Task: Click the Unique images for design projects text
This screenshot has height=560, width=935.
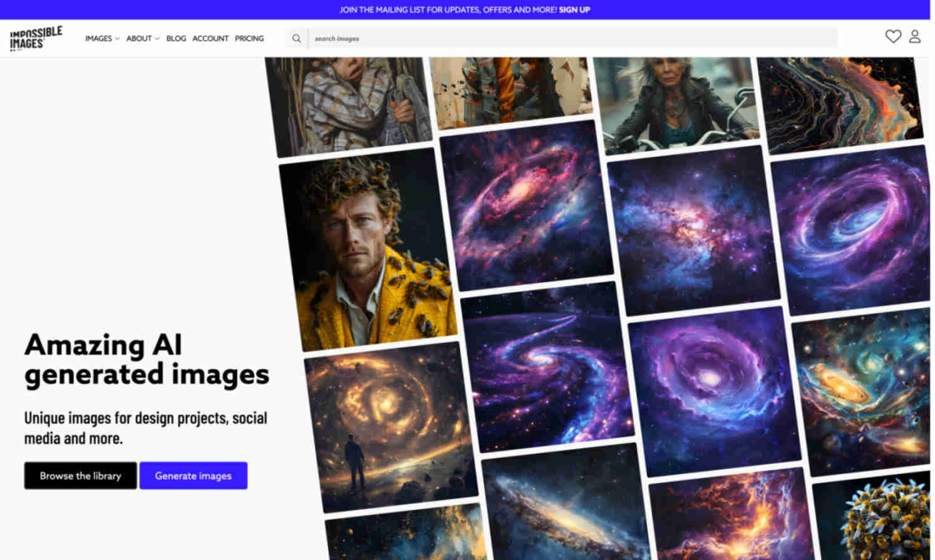Action: point(146,428)
